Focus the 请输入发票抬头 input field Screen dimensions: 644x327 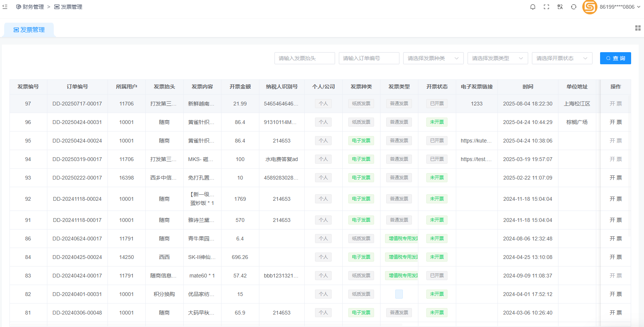[x=304, y=58]
